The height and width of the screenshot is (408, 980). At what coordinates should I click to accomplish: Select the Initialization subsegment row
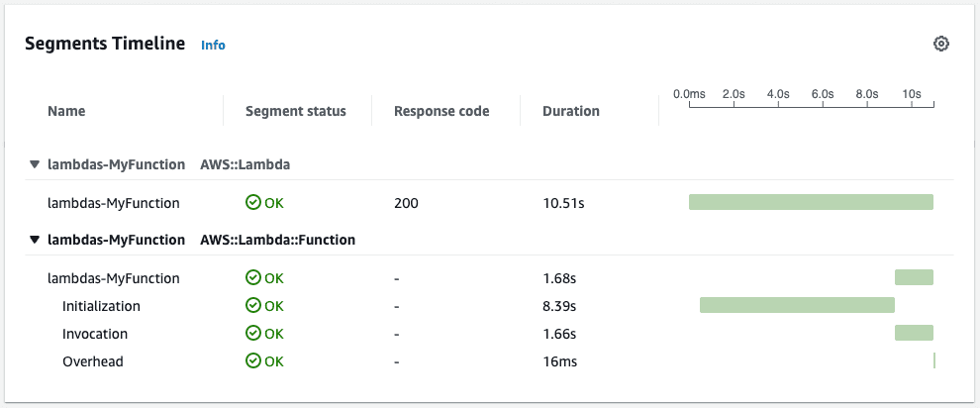(x=489, y=306)
